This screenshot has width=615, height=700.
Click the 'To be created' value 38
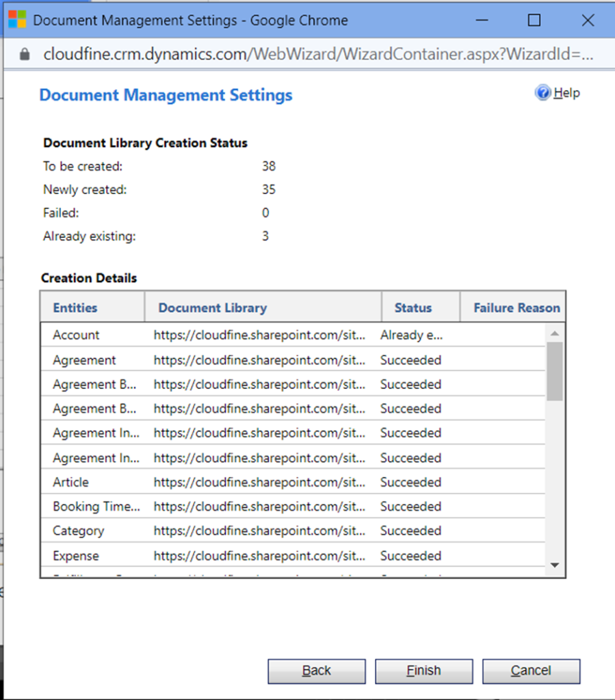pos(269,166)
